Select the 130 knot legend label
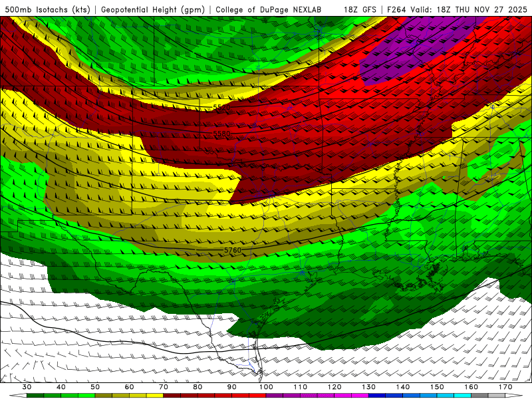Image resolution: width=532 pixels, height=399 pixels. [368, 387]
